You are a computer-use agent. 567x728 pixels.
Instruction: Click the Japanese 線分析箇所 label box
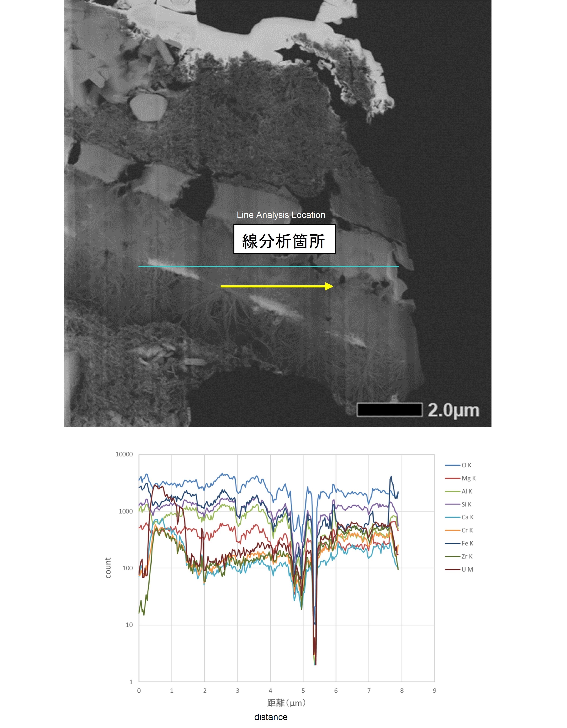click(x=284, y=239)
